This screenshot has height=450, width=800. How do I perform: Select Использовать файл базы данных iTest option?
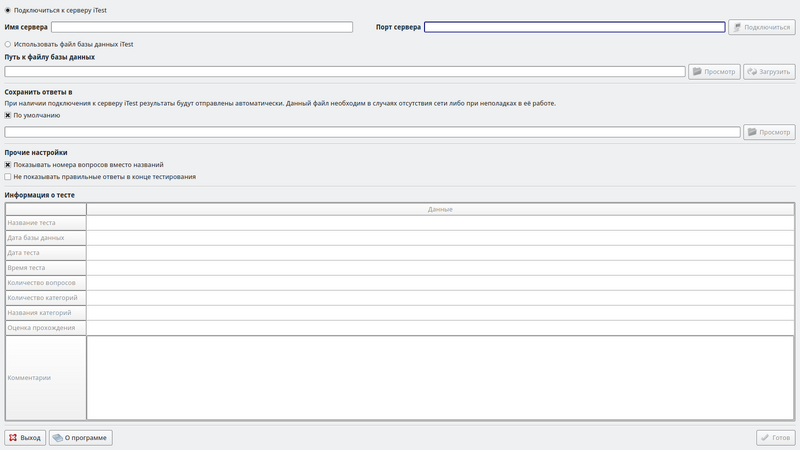click(x=9, y=44)
